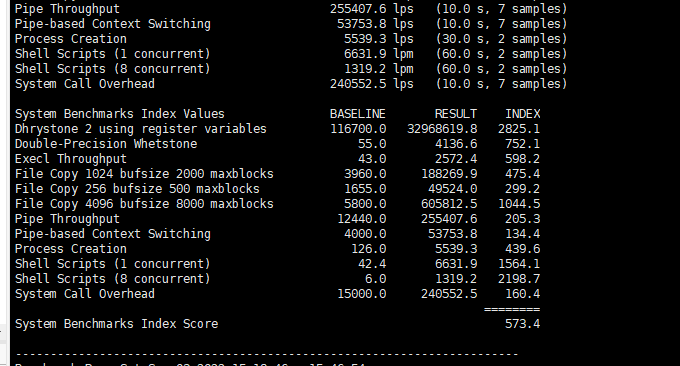The image size is (680, 366).
Task: Click the Whetstone baseline 55.0
Action: 372,144
